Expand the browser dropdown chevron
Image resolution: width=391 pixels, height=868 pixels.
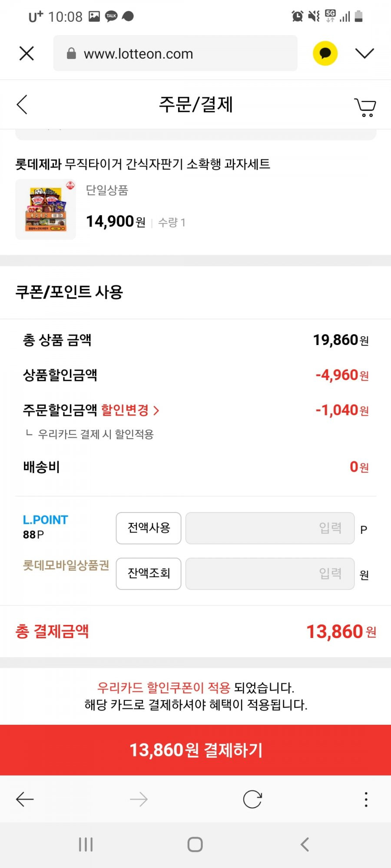click(364, 53)
